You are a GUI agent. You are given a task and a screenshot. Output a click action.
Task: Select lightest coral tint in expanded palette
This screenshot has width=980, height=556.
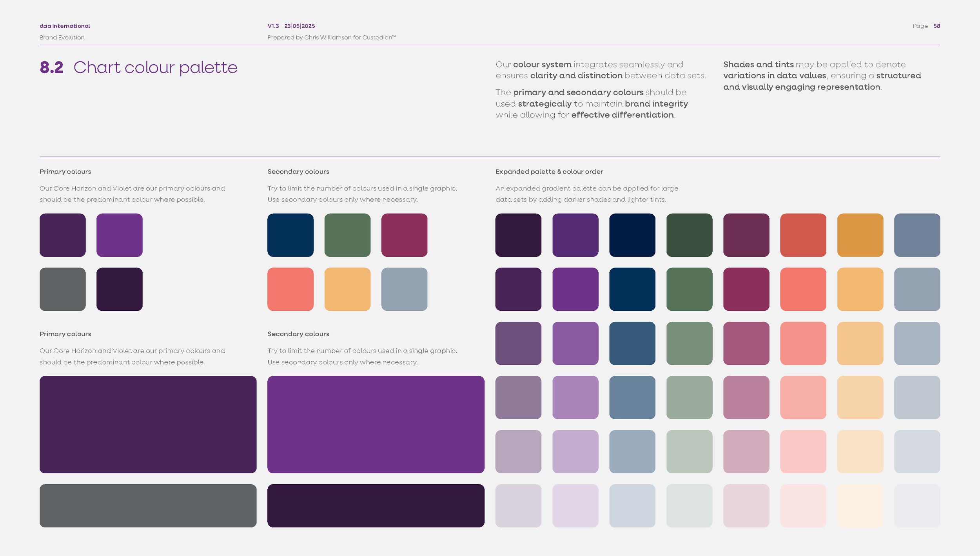803,505
